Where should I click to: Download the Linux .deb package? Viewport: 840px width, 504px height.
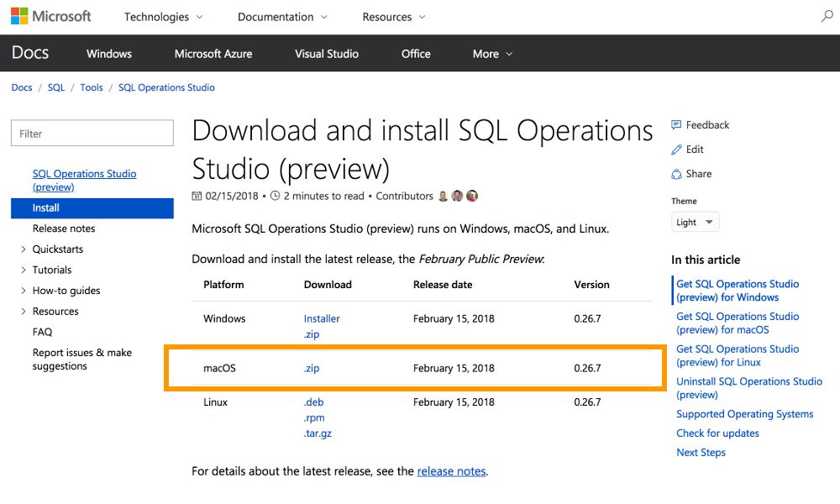click(x=313, y=402)
